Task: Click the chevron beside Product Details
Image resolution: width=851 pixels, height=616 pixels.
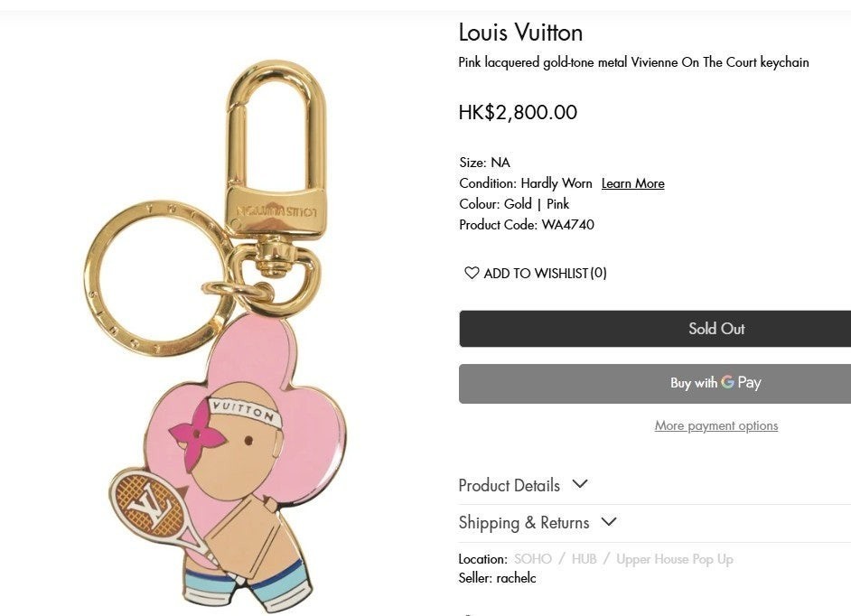Action: [580, 484]
